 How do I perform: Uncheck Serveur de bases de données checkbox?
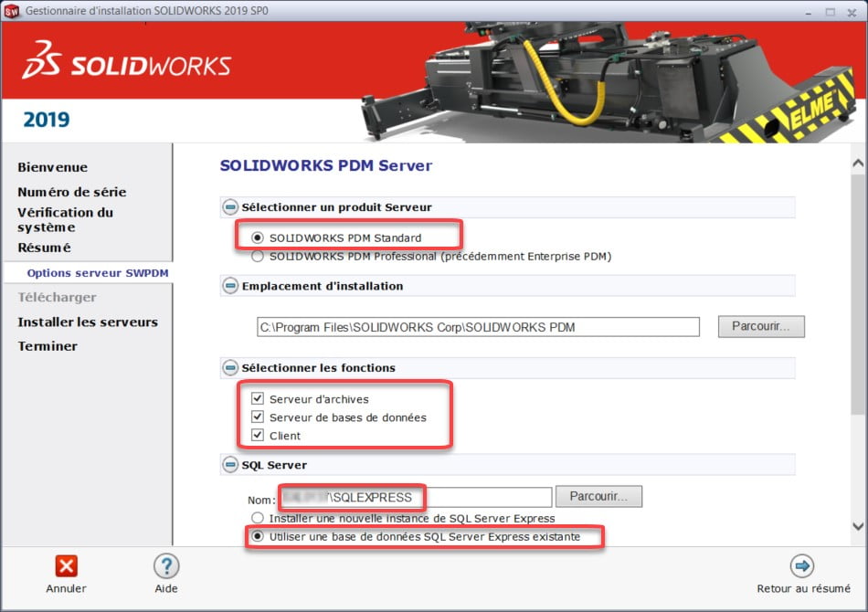pyautogui.click(x=258, y=417)
